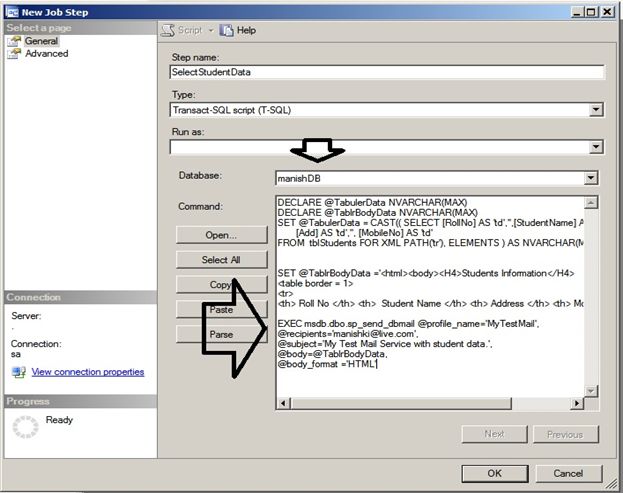Click OK to save the job step
This screenshot has width=623, height=493.
coord(495,474)
